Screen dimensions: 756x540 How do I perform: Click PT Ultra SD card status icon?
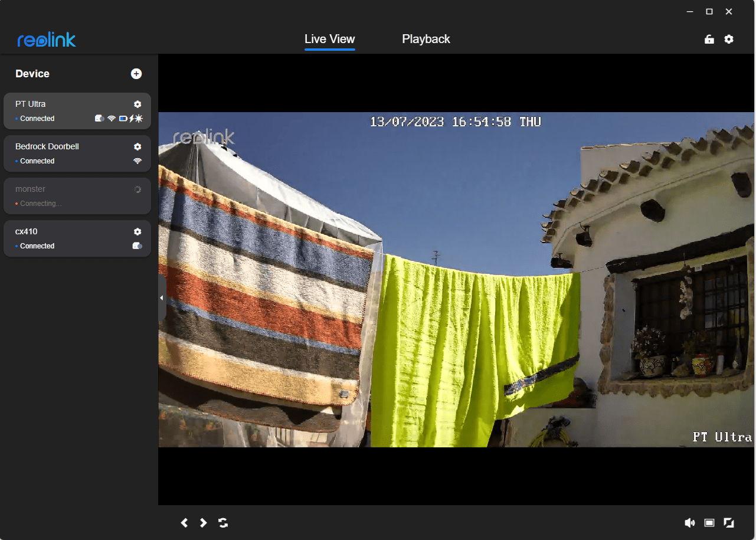pyautogui.click(x=99, y=119)
